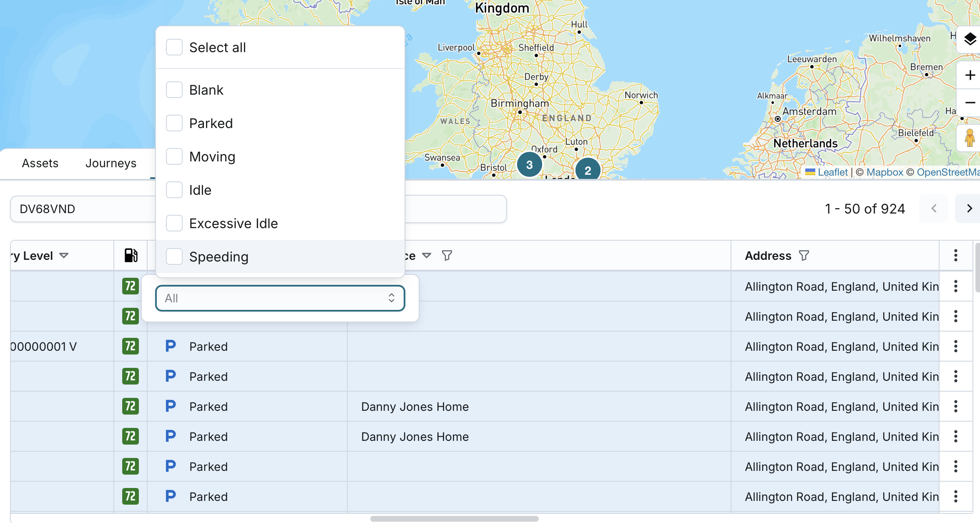Zoom in on the map
This screenshot has height=523, width=980.
(x=970, y=75)
